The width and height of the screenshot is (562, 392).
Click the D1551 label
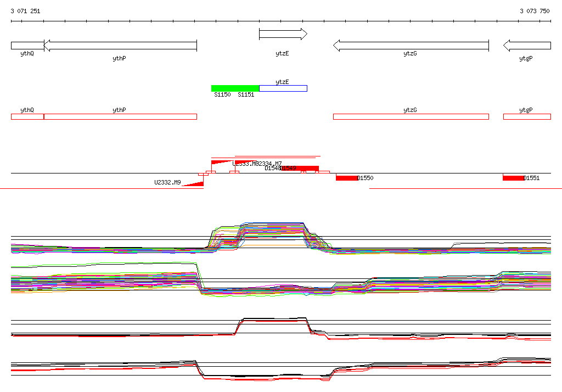click(x=531, y=178)
